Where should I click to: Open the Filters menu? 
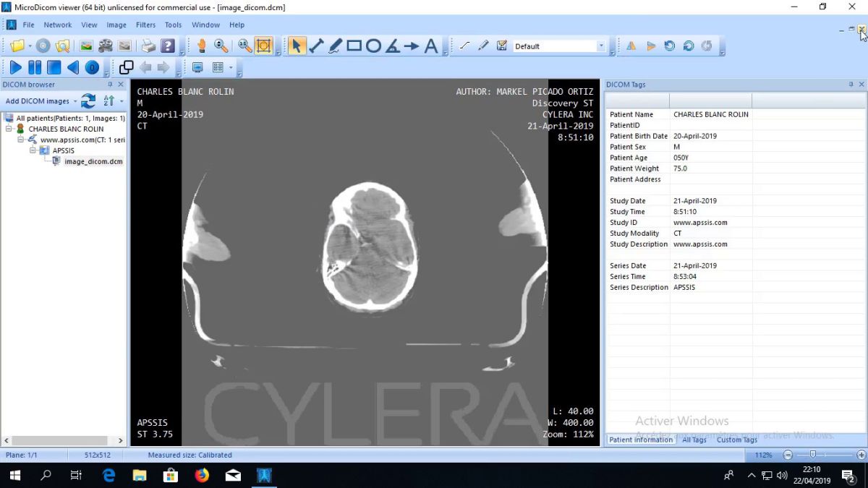point(145,25)
